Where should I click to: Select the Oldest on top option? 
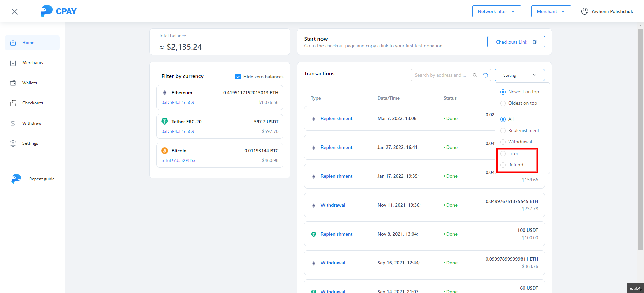(503, 103)
